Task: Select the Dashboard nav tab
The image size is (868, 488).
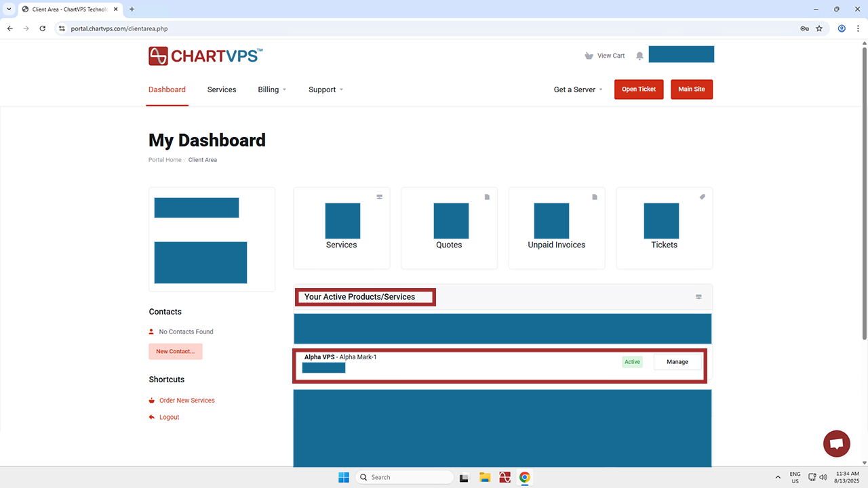Action: [x=167, y=89]
